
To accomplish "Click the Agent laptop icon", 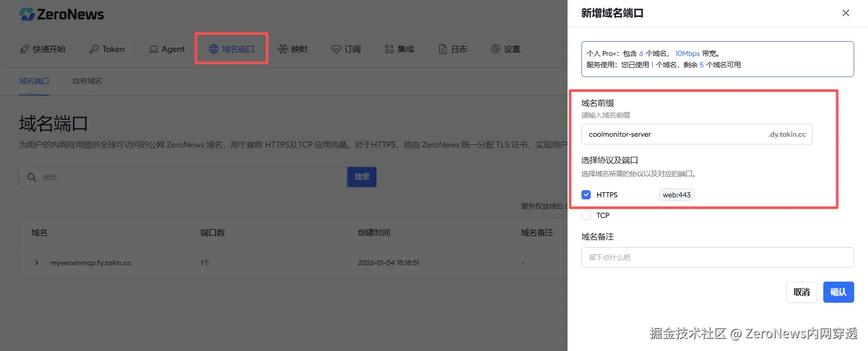I will (154, 49).
